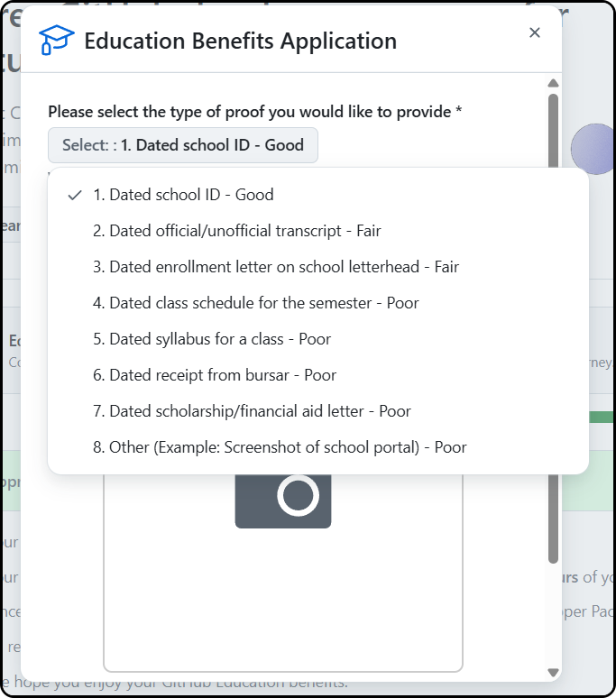This screenshot has width=616, height=698.
Task: Click the Education Benefits Application title
Action: (240, 41)
